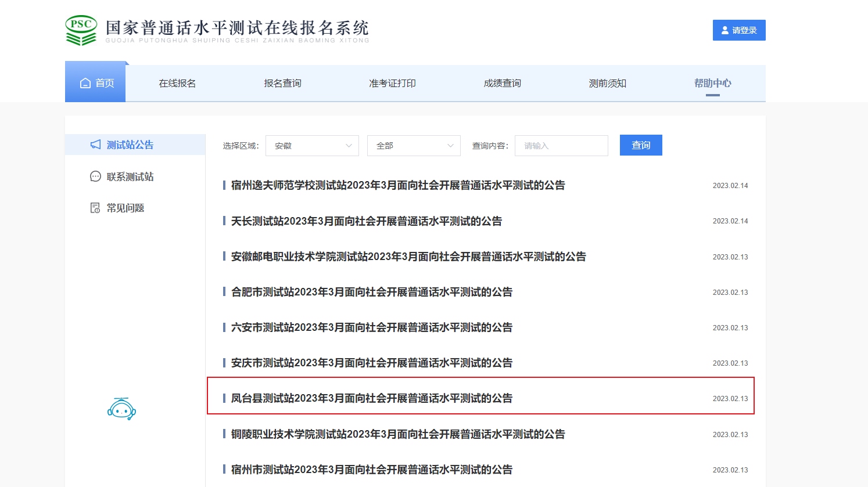View the 合肥市测试站 announcement
The width and height of the screenshot is (868, 487).
372,292
